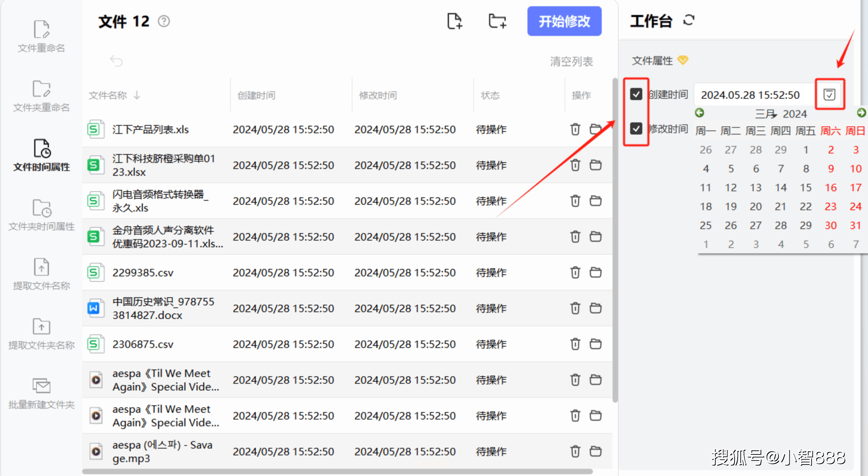Viewport: 868px width, 476px height.
Task: Select date 16 in the calendar
Action: pyautogui.click(x=831, y=187)
